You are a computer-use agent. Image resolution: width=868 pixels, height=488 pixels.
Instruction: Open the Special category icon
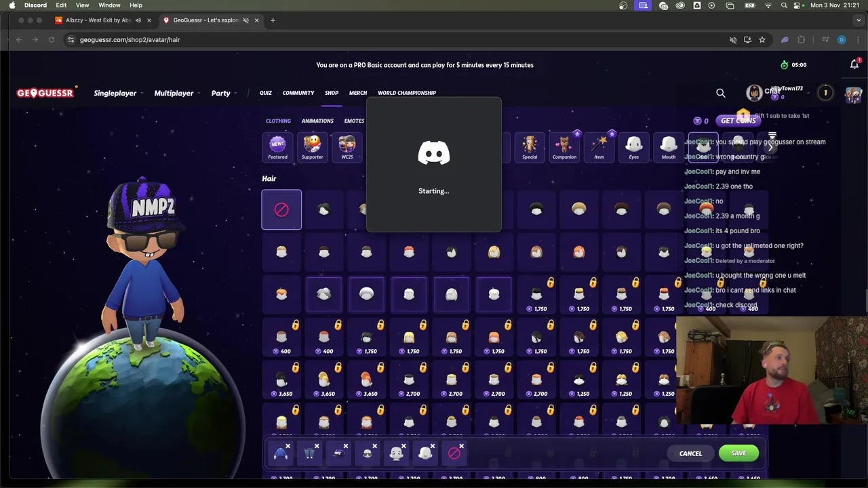[x=530, y=147]
